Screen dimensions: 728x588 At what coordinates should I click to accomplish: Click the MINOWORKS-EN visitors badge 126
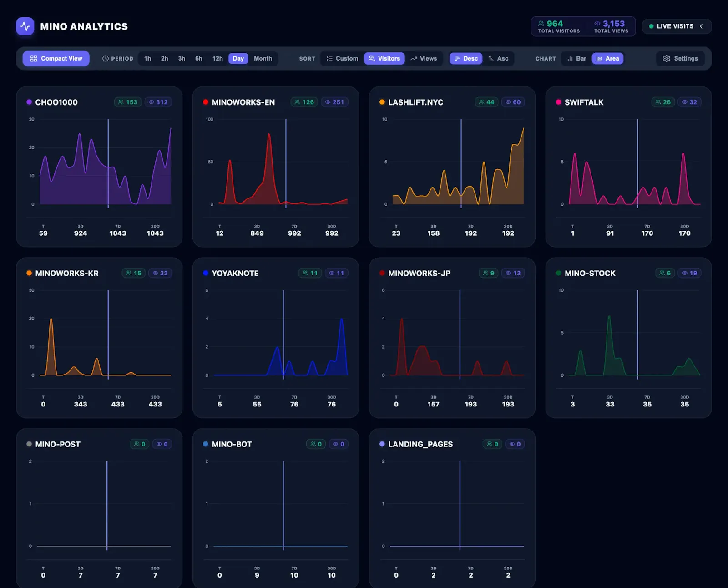tap(304, 102)
